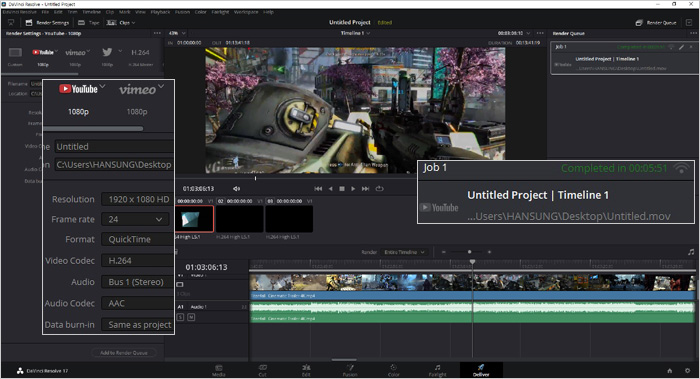This screenshot has height=379, width=700.
Task: Open the Workspace menu
Action: [246, 12]
